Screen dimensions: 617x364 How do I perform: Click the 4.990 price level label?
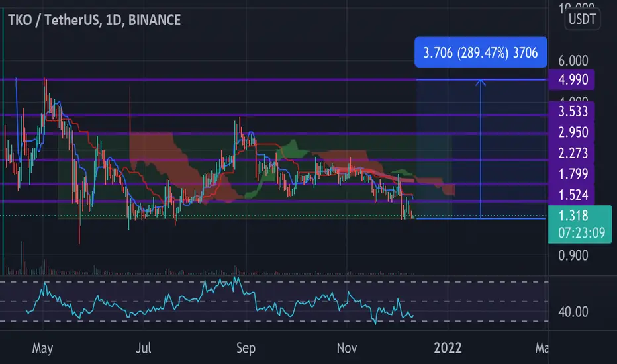point(572,80)
